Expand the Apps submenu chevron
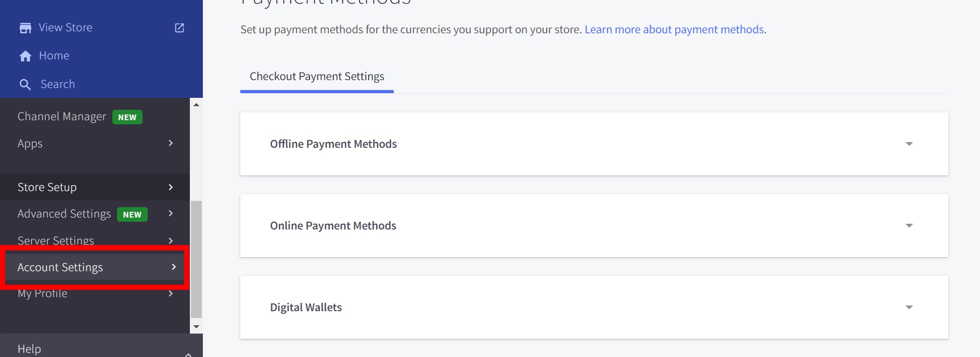This screenshot has width=980, height=357. pyautogui.click(x=171, y=143)
